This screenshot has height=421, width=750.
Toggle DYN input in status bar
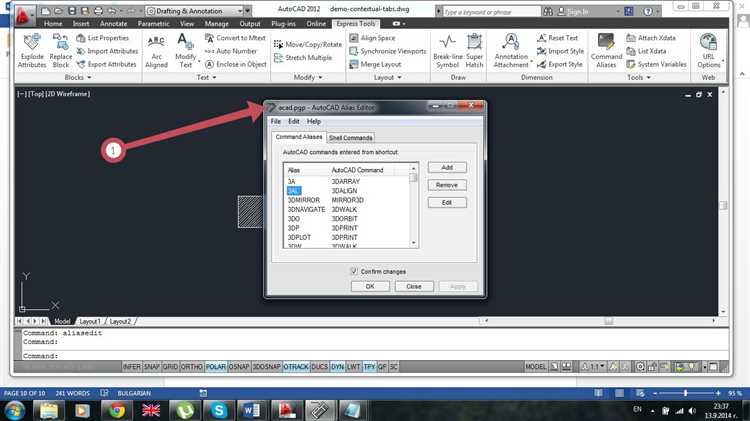(x=337, y=366)
